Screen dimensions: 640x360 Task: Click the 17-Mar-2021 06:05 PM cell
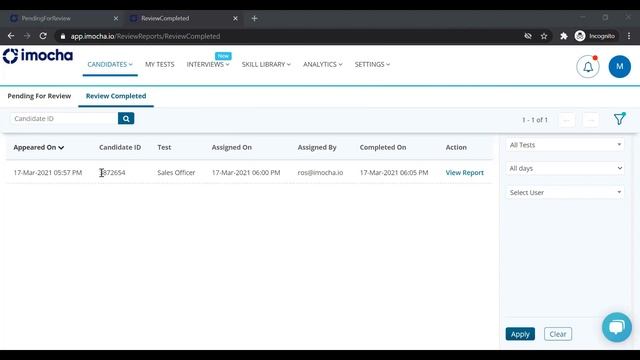point(394,173)
